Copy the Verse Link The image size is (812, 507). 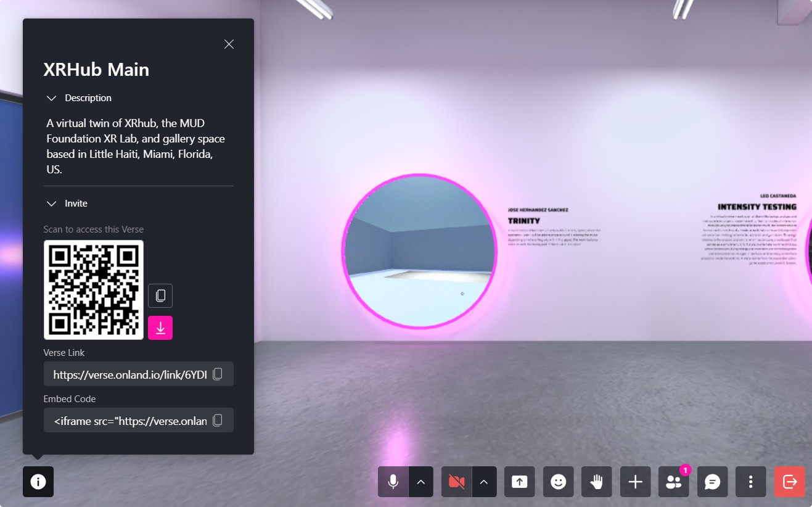click(x=217, y=374)
